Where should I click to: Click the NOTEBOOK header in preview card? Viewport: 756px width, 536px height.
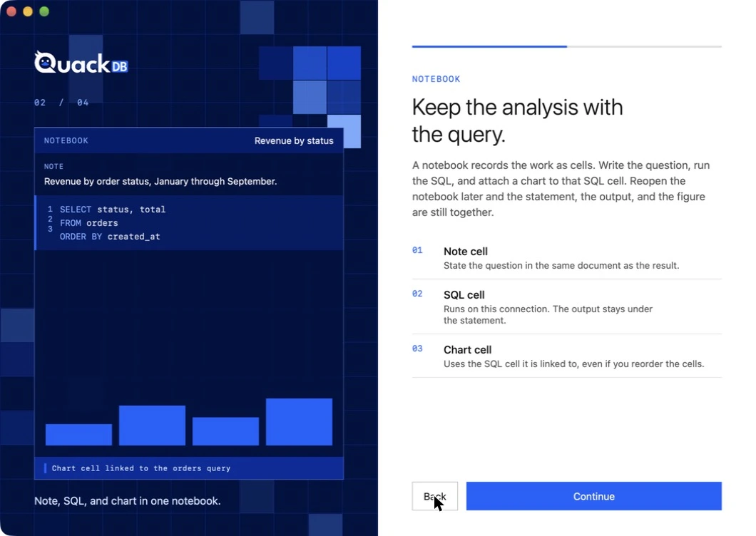point(66,140)
